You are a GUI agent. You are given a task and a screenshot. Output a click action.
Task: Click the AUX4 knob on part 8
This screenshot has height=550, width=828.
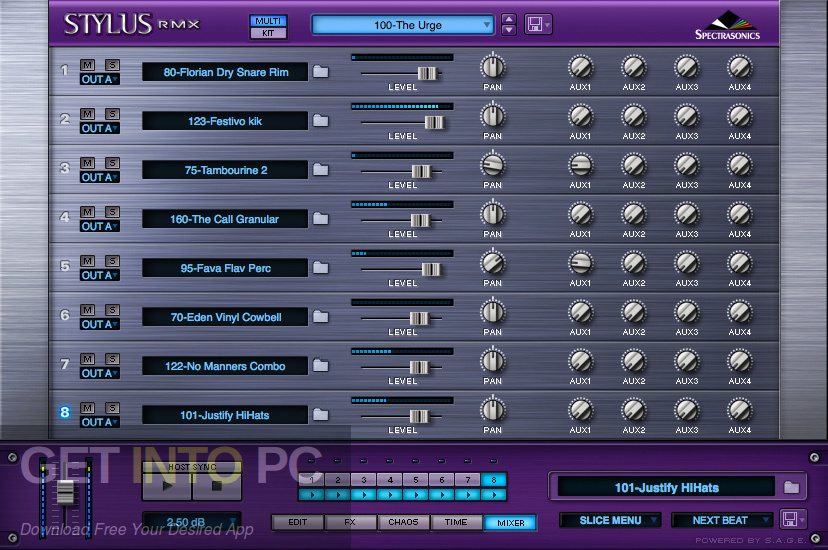[x=740, y=410]
